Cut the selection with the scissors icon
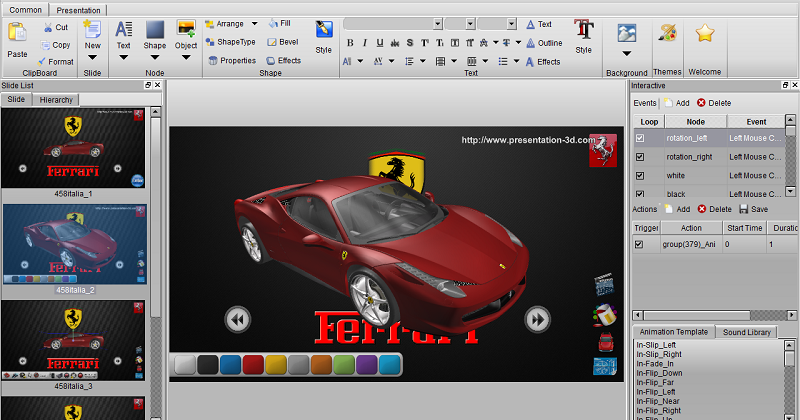Screen dimensions: 800x420 pyautogui.click(x=48, y=28)
